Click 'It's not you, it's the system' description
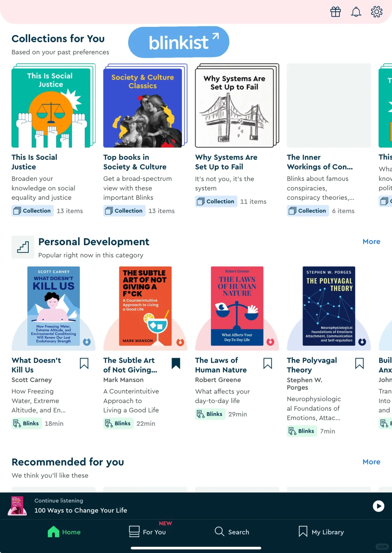The image size is (392, 553). [225, 183]
